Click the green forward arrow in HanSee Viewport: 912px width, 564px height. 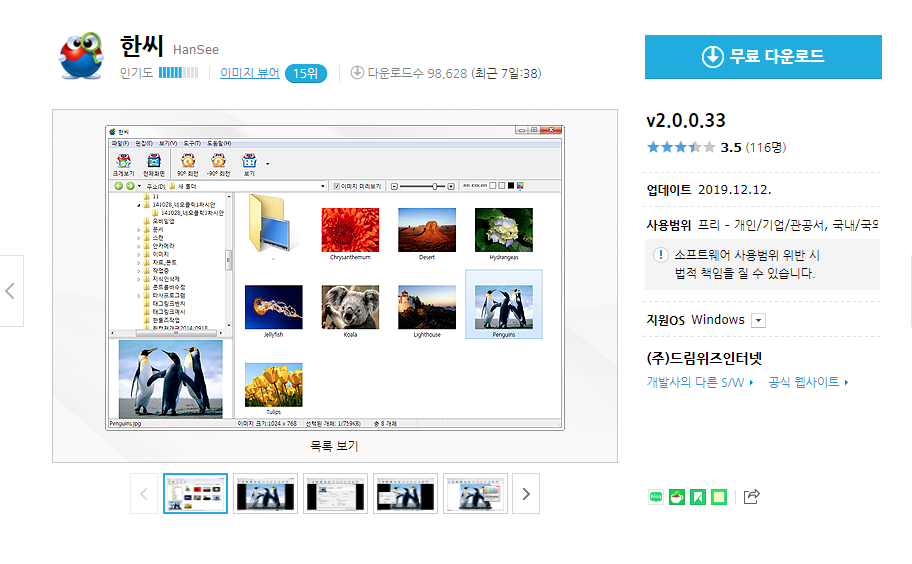coord(130,186)
